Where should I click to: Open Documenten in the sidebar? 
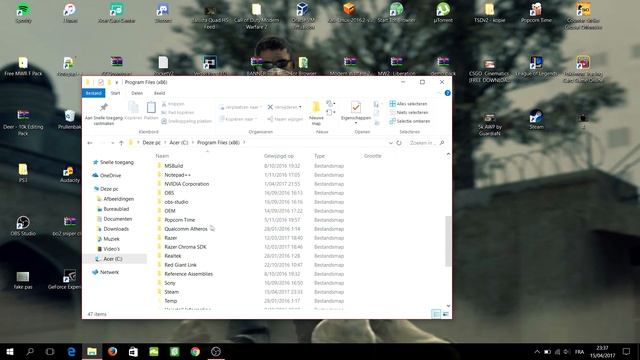114,219
